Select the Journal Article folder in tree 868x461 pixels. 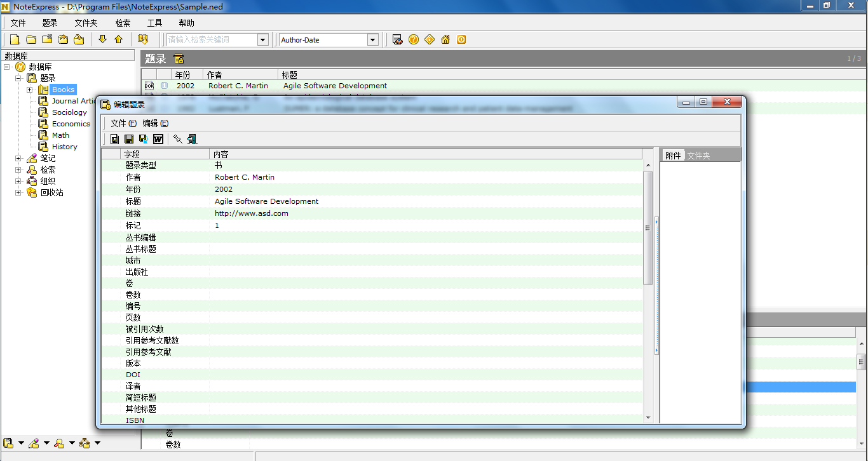click(73, 101)
